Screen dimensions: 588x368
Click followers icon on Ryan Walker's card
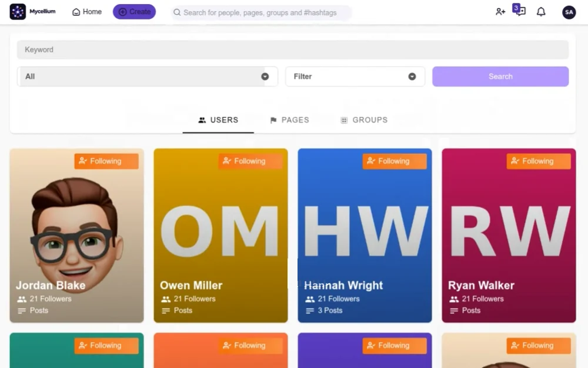pos(454,299)
